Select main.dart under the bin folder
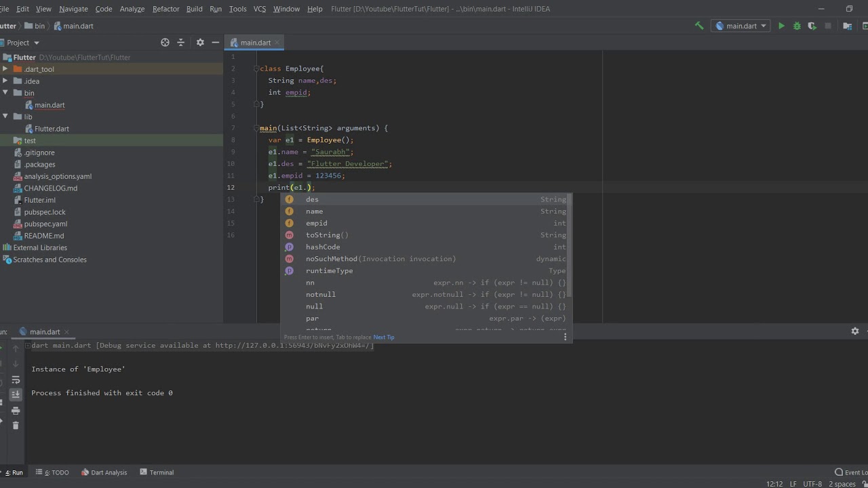Image resolution: width=868 pixels, height=488 pixels. pyautogui.click(x=50, y=105)
